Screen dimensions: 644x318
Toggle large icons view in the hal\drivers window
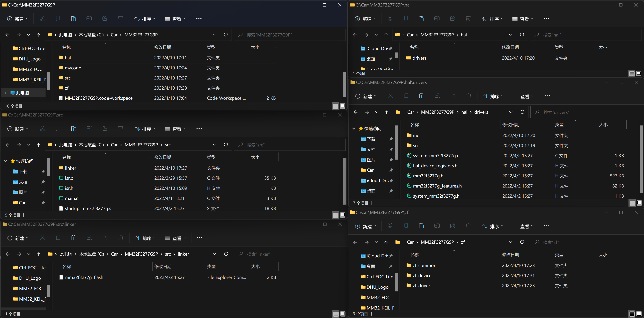tap(639, 203)
